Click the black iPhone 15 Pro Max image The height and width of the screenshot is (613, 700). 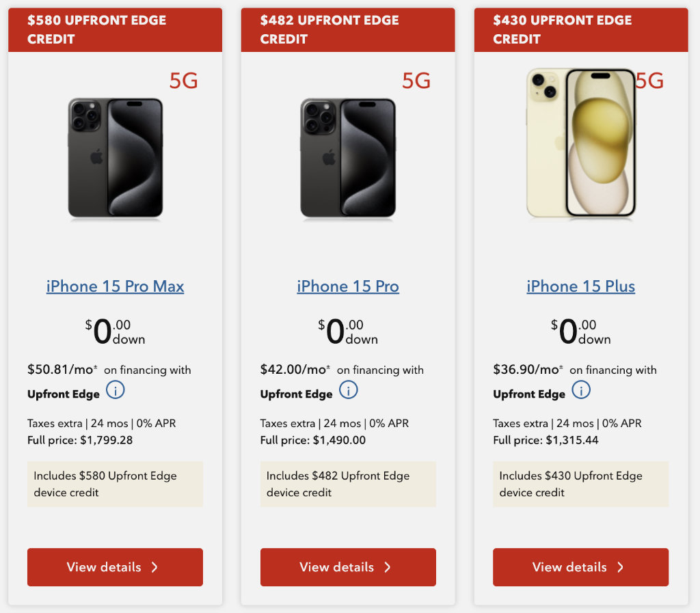coord(115,159)
